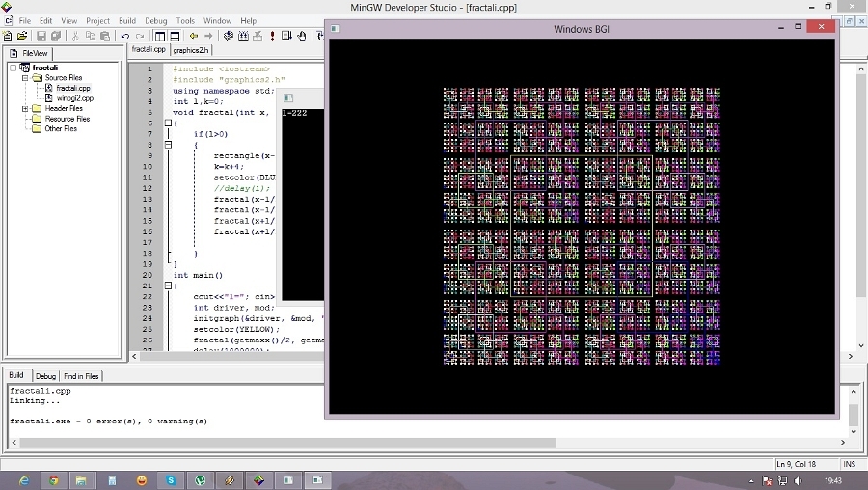Image resolution: width=868 pixels, height=490 pixels.
Task: Open the Build menu
Action: tap(127, 20)
